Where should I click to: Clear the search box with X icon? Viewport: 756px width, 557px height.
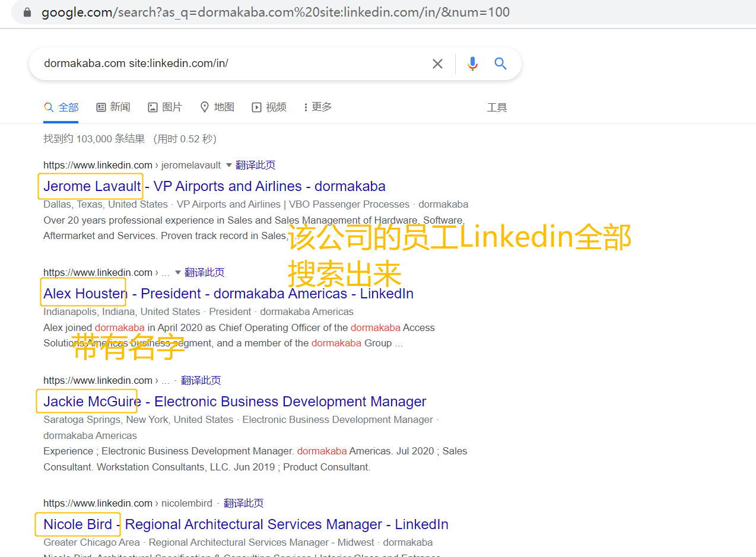click(437, 63)
